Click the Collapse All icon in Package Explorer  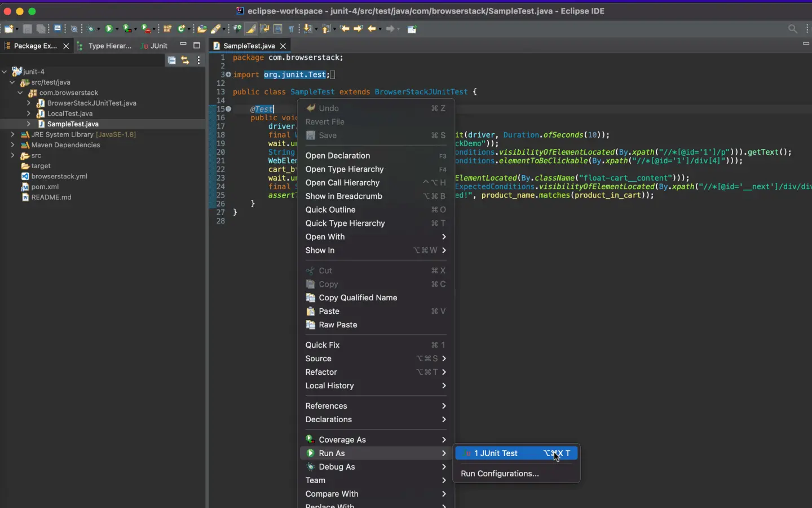click(x=172, y=60)
